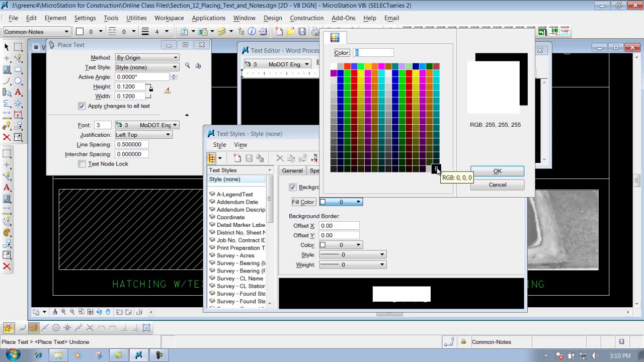Screen dimensions: 644x362
Task: Activate the Pan View hand icon
Action: (x=108, y=312)
